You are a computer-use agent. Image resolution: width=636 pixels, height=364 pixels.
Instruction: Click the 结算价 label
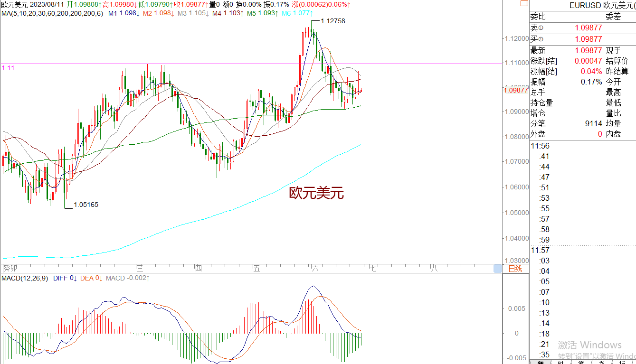click(617, 61)
